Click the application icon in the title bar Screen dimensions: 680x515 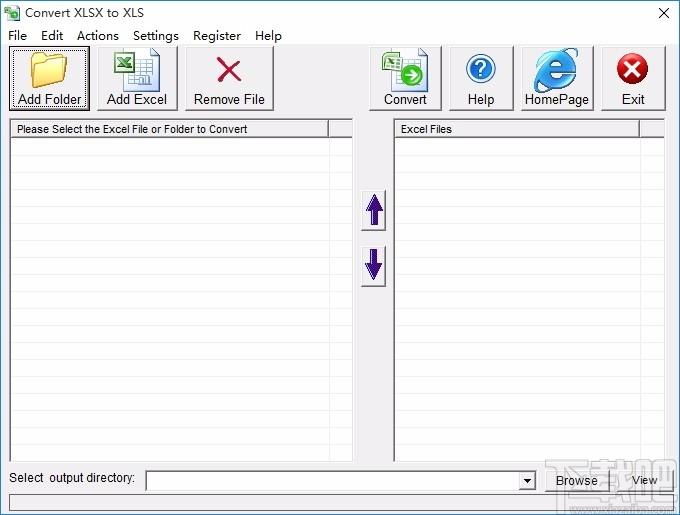[x=12, y=13]
